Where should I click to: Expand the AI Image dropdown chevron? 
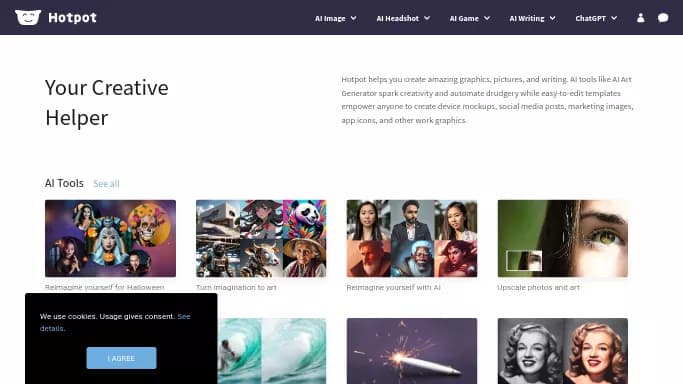click(353, 18)
